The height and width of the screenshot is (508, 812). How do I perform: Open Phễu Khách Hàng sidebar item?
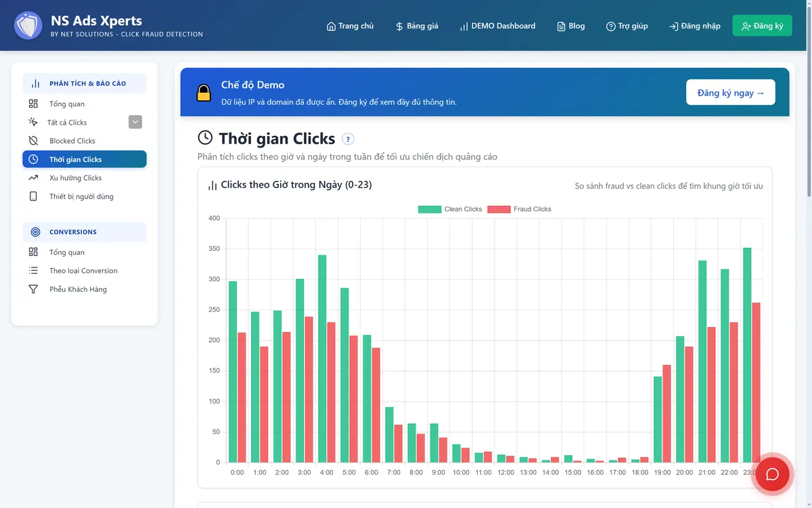[x=85, y=289]
